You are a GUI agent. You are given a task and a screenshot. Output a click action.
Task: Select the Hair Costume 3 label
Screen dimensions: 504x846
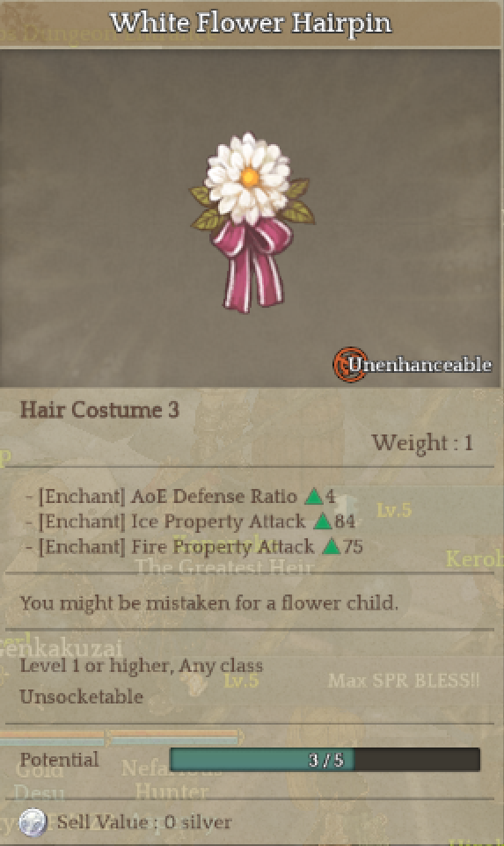[x=99, y=410]
